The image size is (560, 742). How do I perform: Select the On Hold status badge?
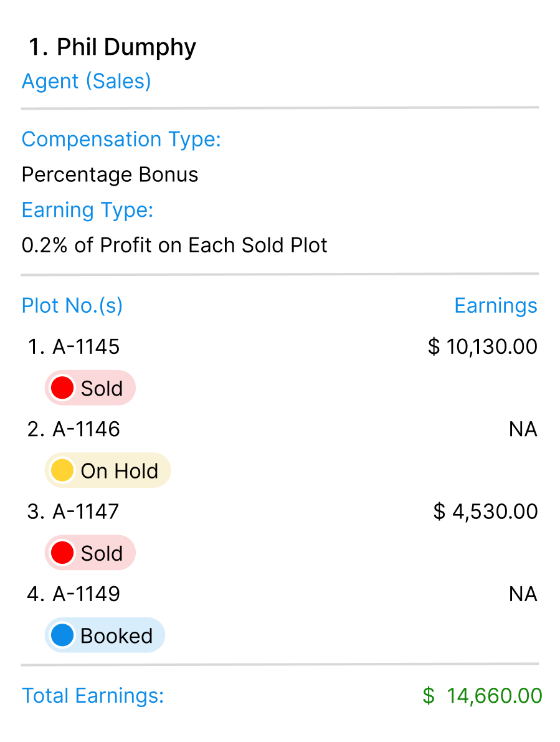[108, 470]
